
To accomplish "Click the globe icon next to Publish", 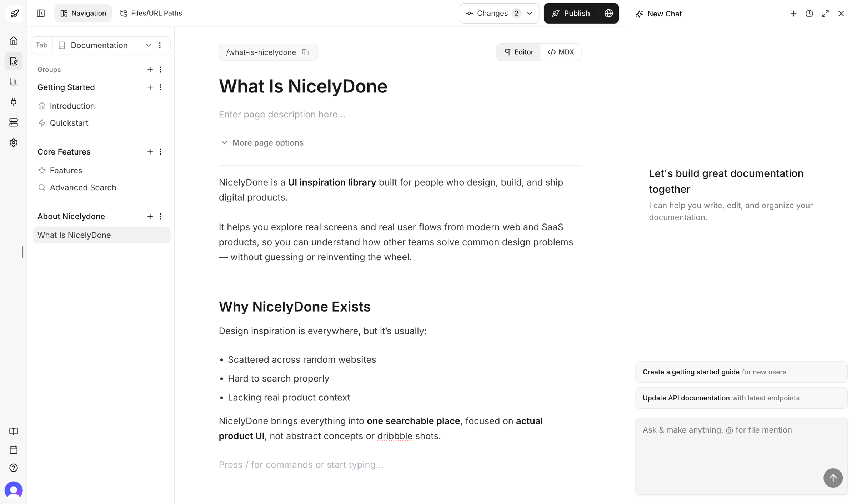I will coord(608,14).
